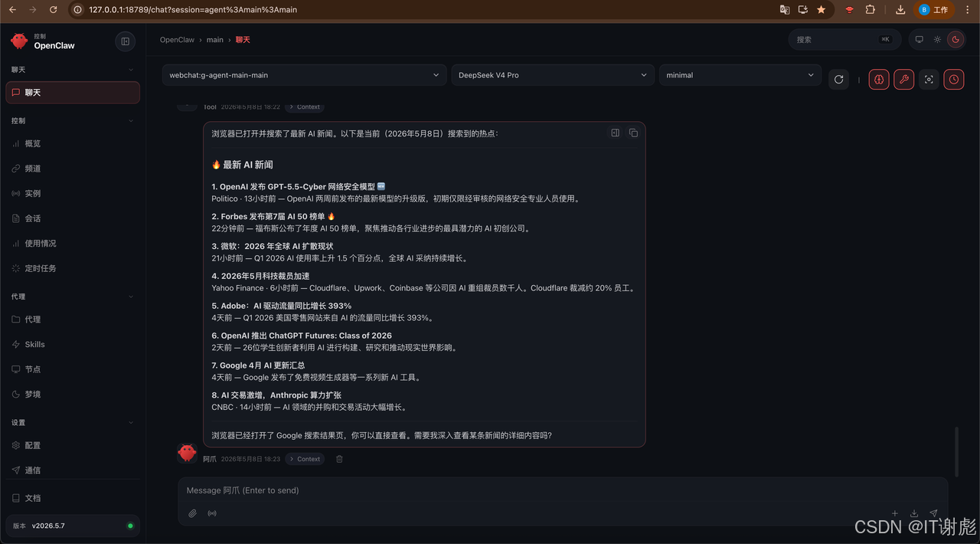
Task: Toggle the brain thinking icon button
Action: [x=879, y=79]
